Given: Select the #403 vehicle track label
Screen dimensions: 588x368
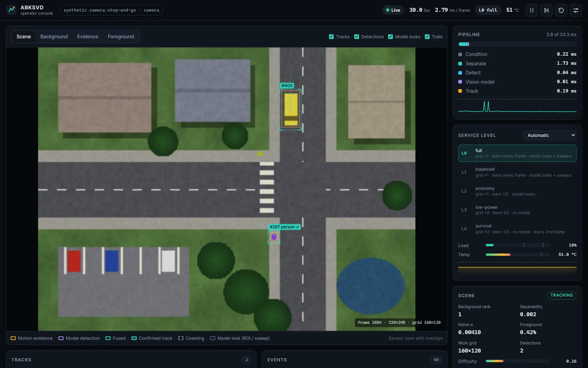Looking at the screenshot, I should (x=287, y=85).
